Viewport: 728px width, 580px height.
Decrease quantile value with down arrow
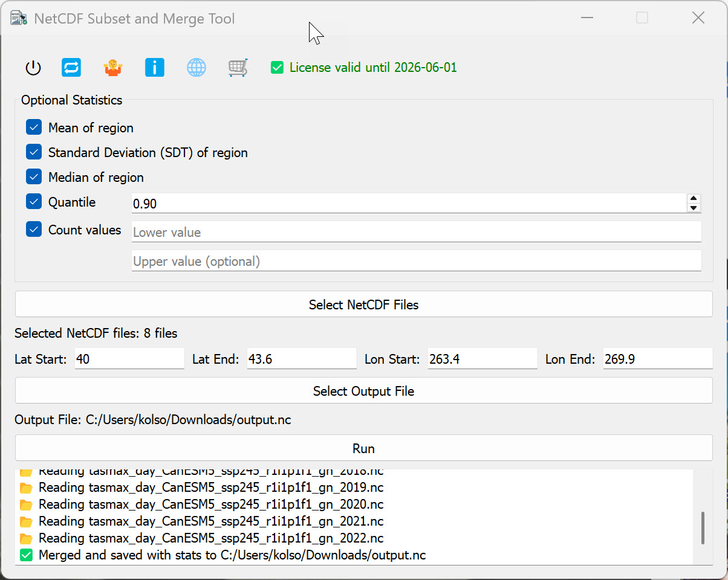[x=694, y=208]
